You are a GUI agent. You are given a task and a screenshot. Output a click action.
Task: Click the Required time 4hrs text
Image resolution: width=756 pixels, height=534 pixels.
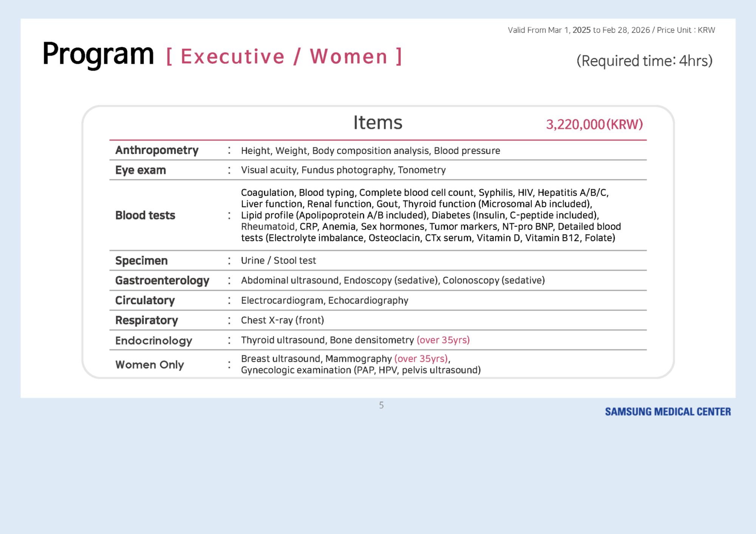(x=644, y=61)
